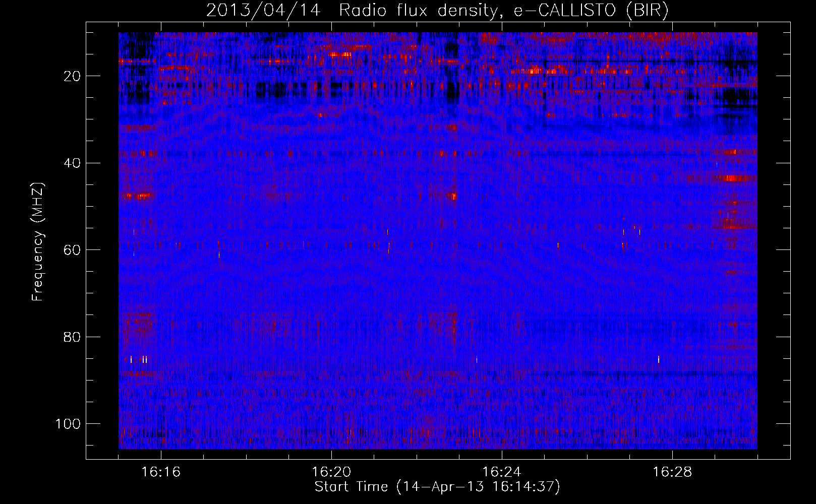Click the 'Start Time (14-Apr-13 16:14:37)' label

click(x=437, y=487)
